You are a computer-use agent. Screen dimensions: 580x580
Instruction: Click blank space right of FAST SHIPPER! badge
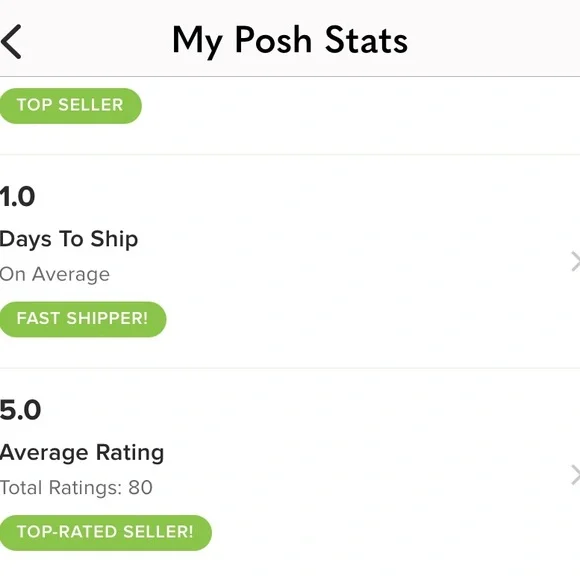362,319
